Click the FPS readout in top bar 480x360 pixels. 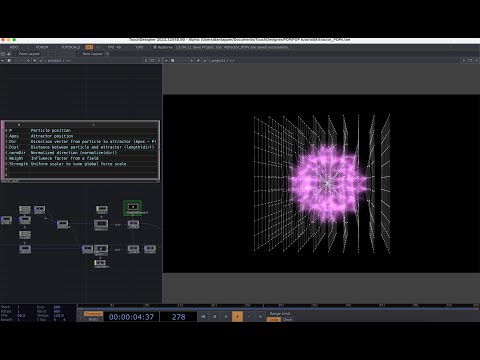tap(114, 47)
